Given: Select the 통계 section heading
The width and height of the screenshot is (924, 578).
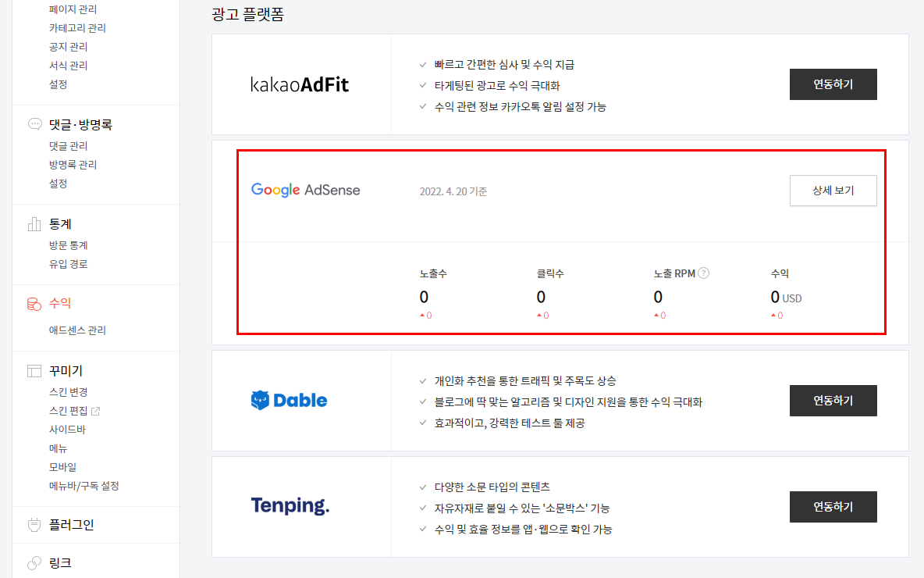Looking at the screenshot, I should point(60,224).
